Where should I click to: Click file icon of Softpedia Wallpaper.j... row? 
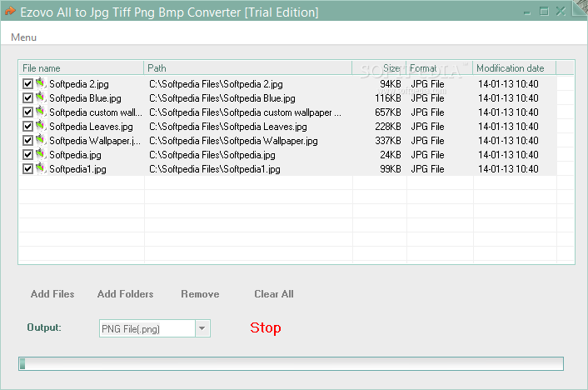41,140
